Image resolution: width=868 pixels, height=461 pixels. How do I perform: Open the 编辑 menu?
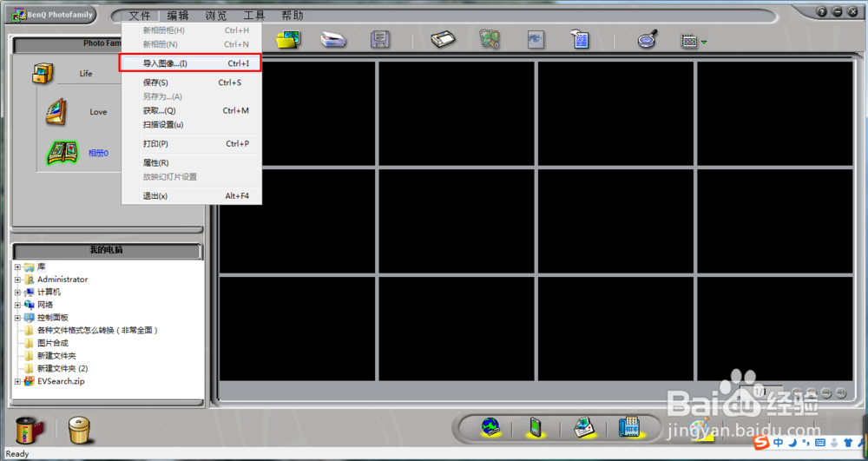(178, 16)
